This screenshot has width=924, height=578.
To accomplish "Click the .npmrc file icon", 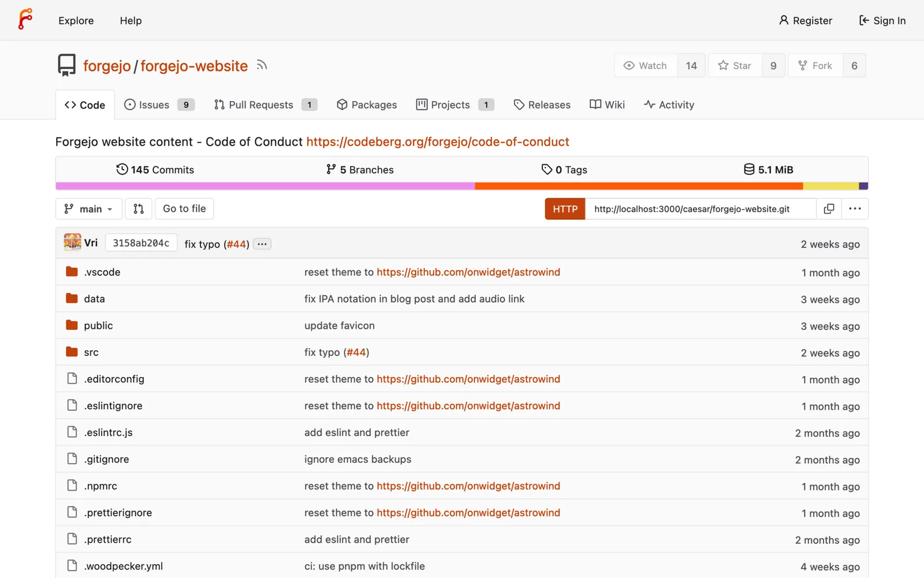I will (x=72, y=486).
